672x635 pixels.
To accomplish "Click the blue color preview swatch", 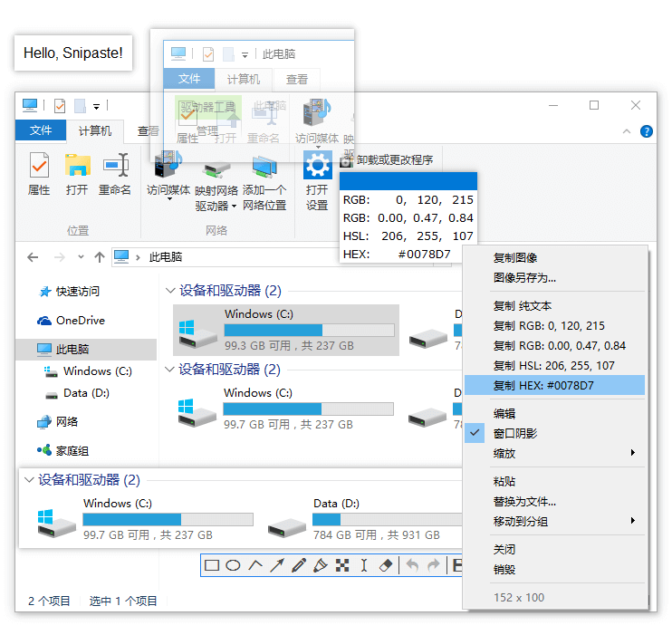I will 408,181.
